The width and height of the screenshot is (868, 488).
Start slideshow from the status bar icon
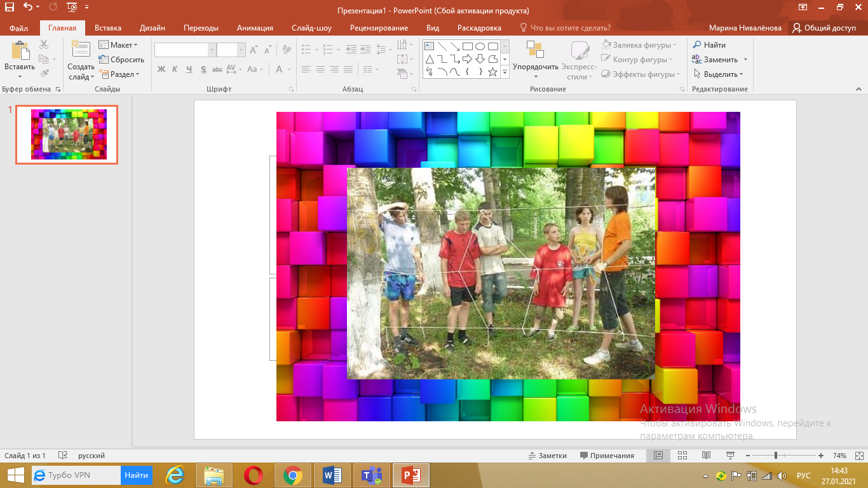click(730, 456)
